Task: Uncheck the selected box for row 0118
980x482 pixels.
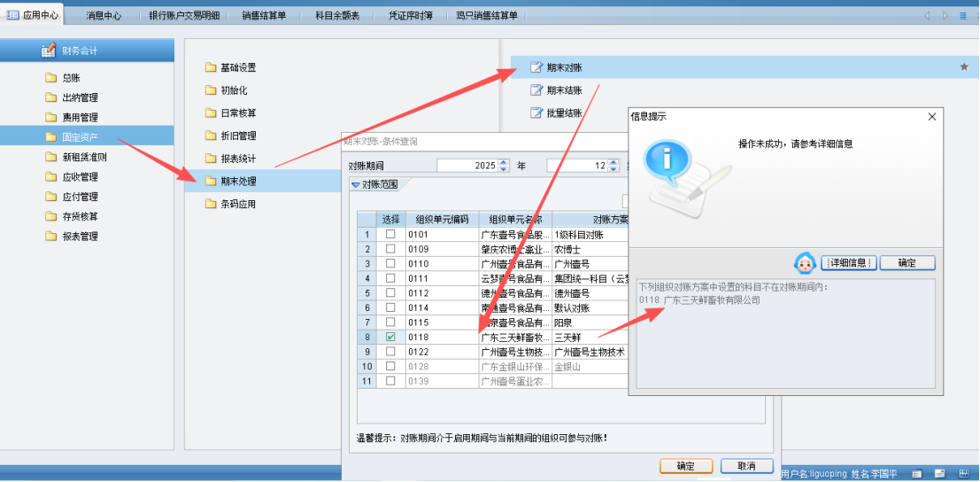Action: click(x=390, y=338)
